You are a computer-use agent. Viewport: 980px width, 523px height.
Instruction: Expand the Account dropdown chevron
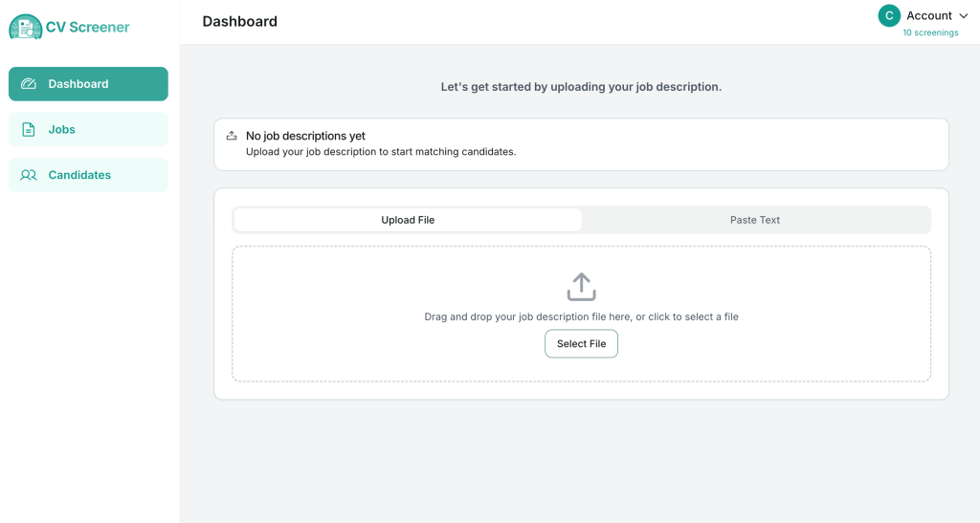point(964,16)
